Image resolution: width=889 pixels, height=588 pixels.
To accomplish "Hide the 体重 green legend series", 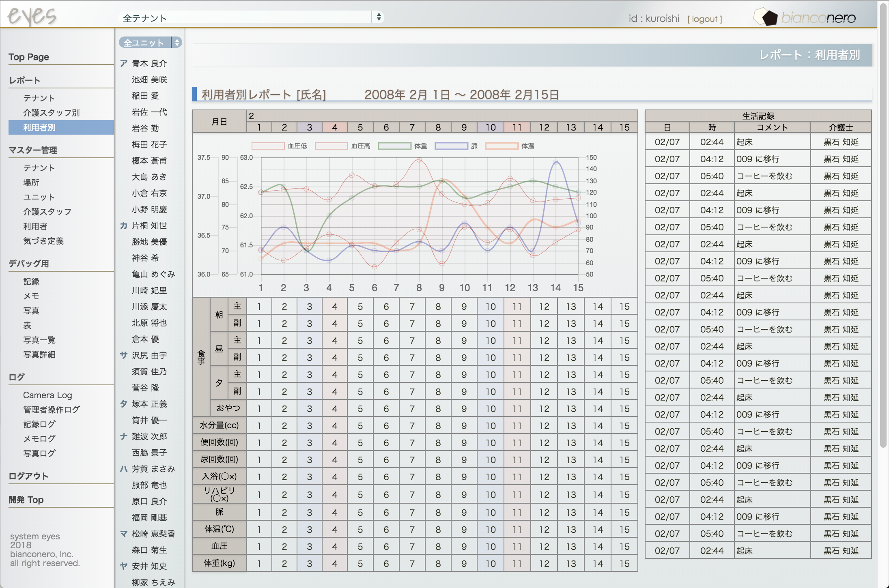I will pyautogui.click(x=394, y=146).
